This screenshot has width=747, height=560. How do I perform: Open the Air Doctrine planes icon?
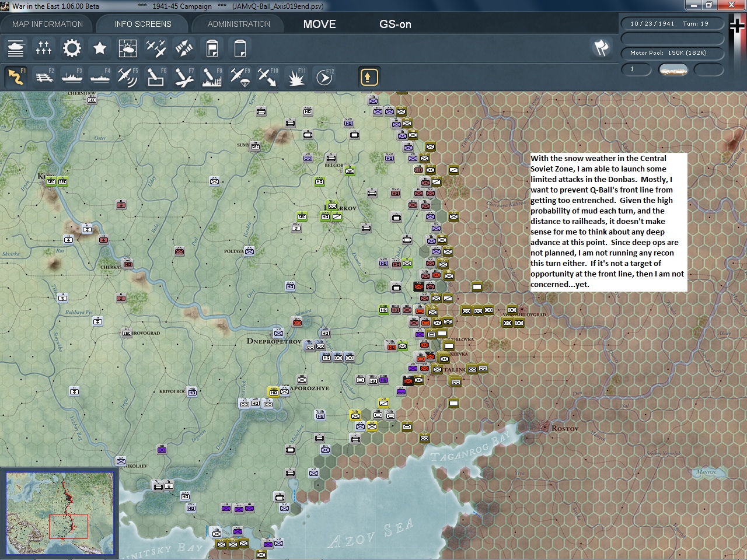156,48
